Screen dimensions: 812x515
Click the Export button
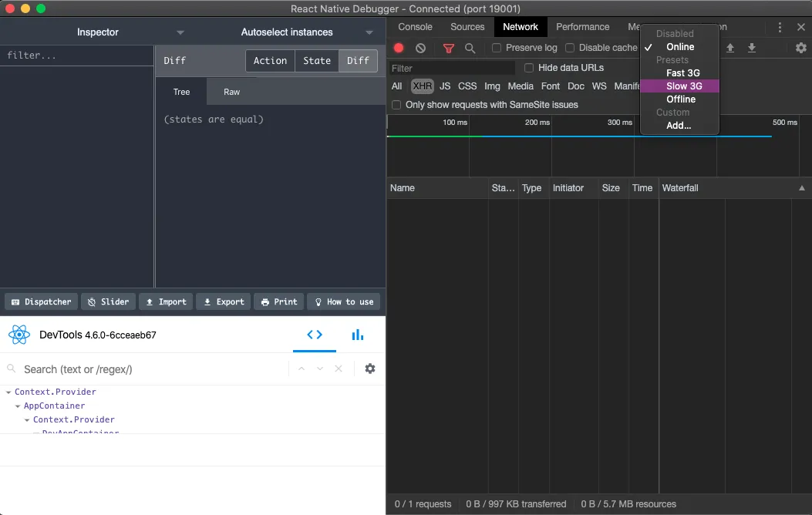coord(223,301)
